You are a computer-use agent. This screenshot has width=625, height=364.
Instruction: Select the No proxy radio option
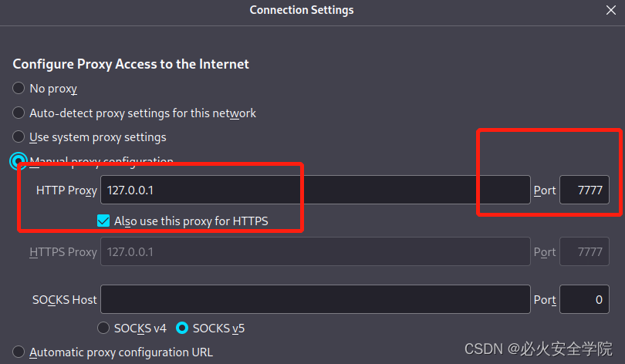pyautogui.click(x=19, y=89)
